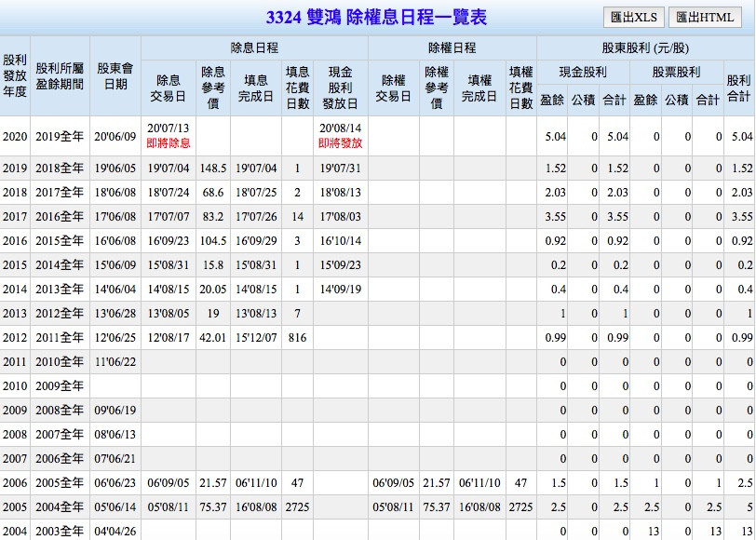Select the 股利所屬盈餘期間 column header
The height and width of the screenshot is (540, 756).
click(59, 76)
